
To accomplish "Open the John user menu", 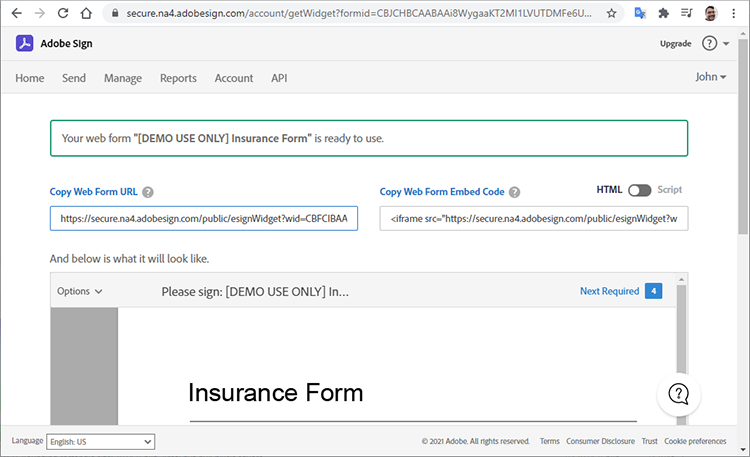I will pyautogui.click(x=711, y=77).
